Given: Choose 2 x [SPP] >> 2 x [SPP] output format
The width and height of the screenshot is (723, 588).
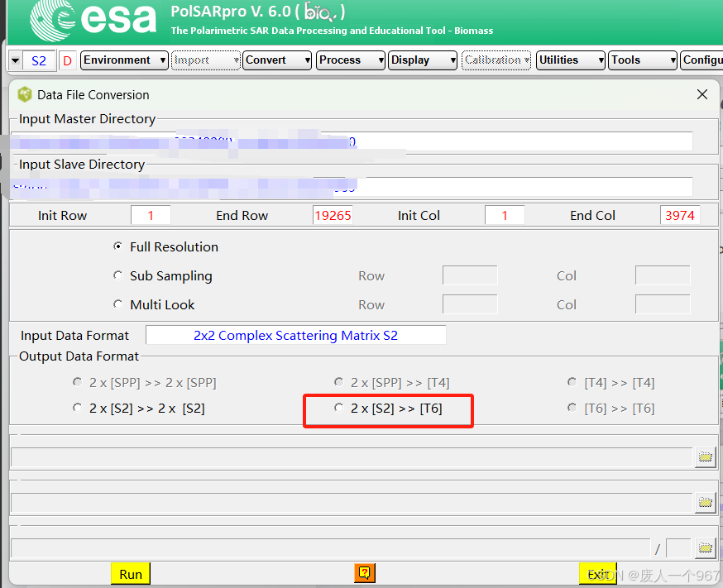Looking at the screenshot, I should (x=78, y=382).
